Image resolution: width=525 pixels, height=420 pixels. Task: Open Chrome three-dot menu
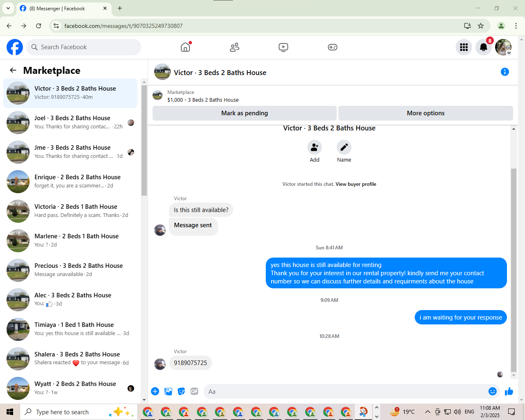click(x=516, y=26)
